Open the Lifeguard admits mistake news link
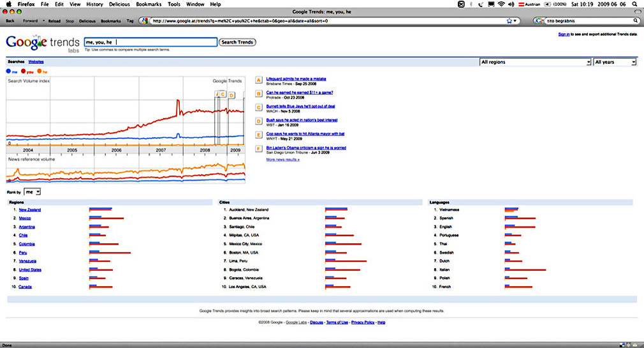This screenshot has width=644, height=348. coord(296,79)
